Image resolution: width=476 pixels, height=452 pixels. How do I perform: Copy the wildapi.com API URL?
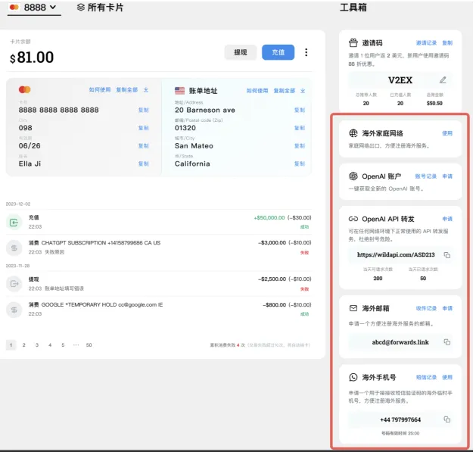pos(446,255)
